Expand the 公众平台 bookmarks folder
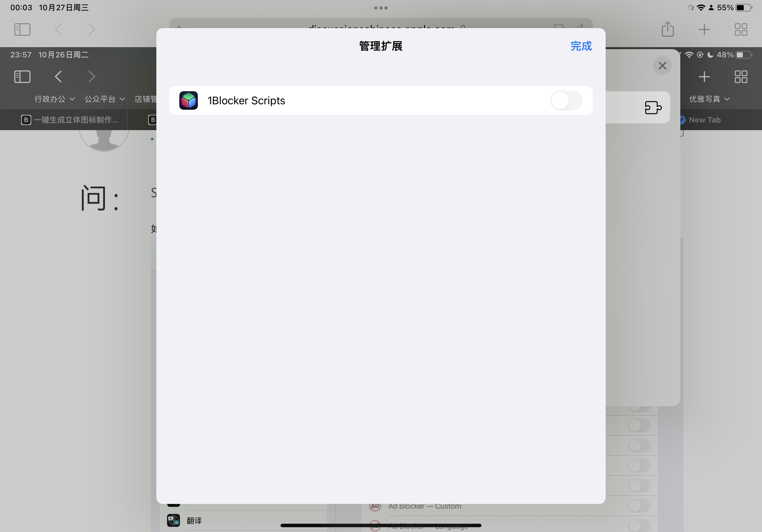This screenshot has height=532, width=762. click(x=105, y=99)
